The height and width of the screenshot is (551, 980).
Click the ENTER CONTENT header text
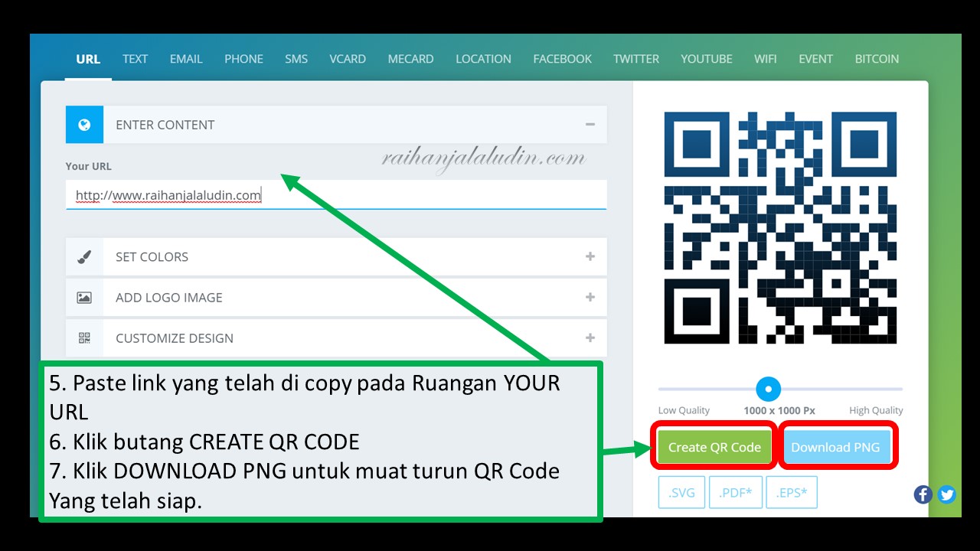[165, 125]
